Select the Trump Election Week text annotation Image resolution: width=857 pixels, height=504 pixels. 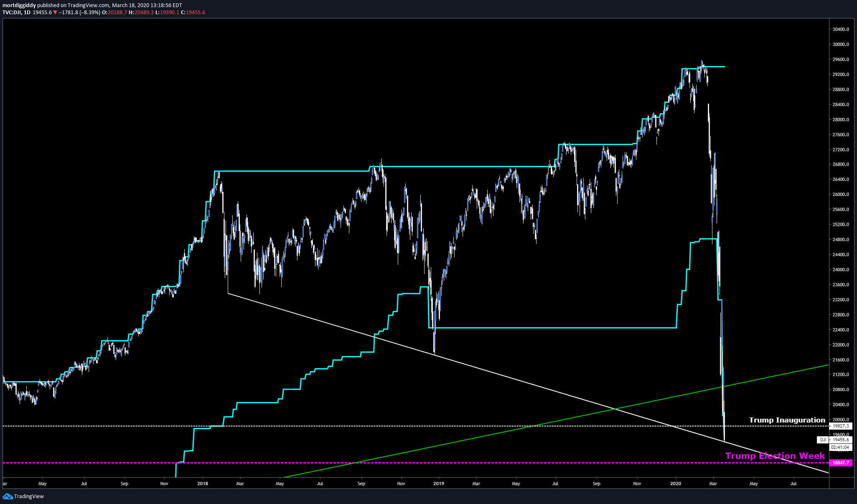pos(775,456)
